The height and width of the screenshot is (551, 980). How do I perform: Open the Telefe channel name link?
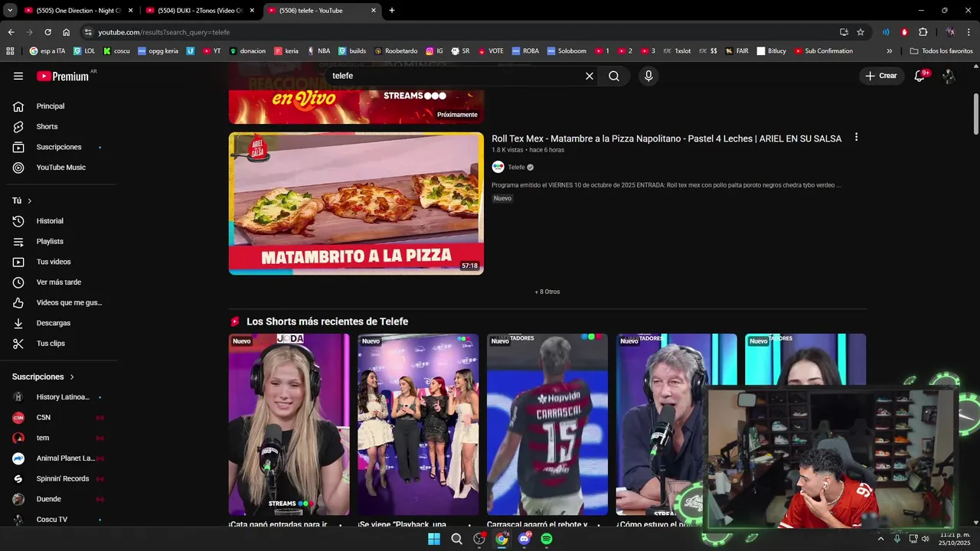click(x=517, y=168)
